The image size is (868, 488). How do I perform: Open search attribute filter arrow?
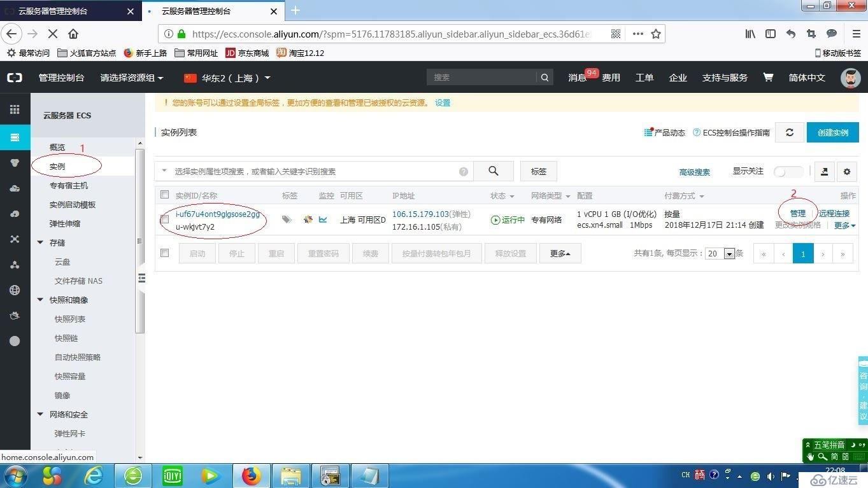click(x=164, y=171)
